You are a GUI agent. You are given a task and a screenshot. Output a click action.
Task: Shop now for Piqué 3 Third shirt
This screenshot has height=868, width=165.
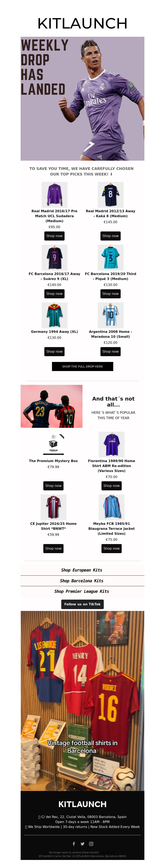click(111, 293)
